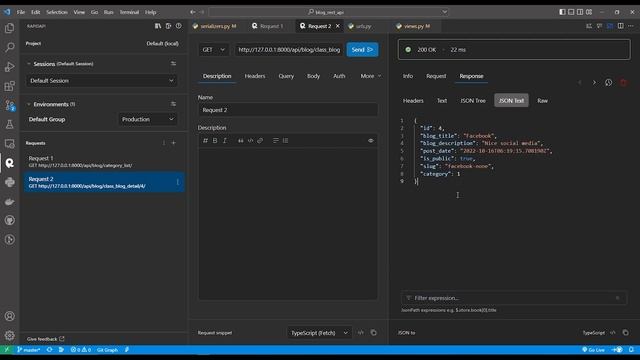
Task: Open the Python extension view
Action: coord(9,182)
